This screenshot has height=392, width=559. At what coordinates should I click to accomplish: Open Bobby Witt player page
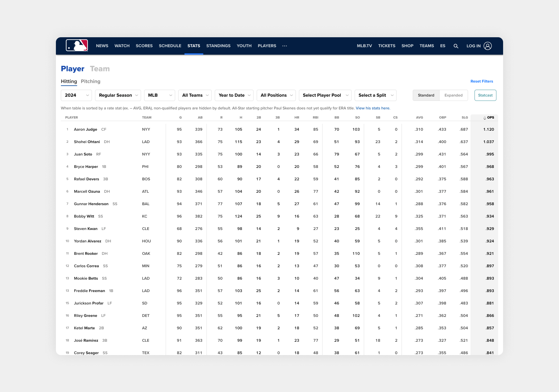(84, 216)
